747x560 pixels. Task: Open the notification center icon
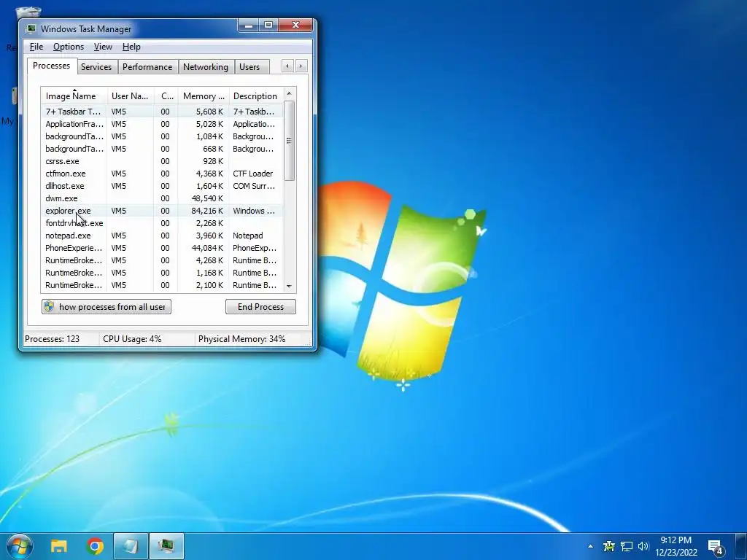click(x=716, y=548)
